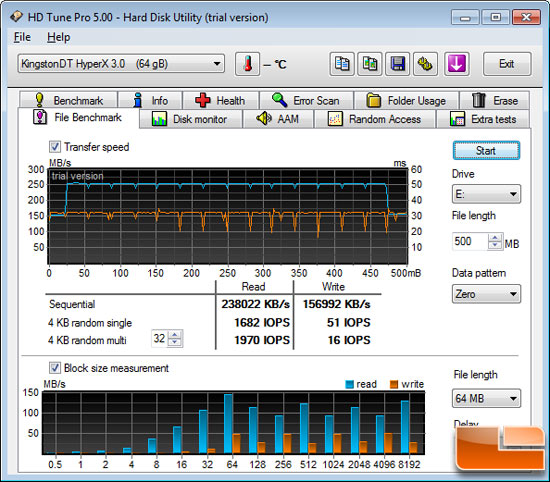Click the Sequential row label

(72, 304)
